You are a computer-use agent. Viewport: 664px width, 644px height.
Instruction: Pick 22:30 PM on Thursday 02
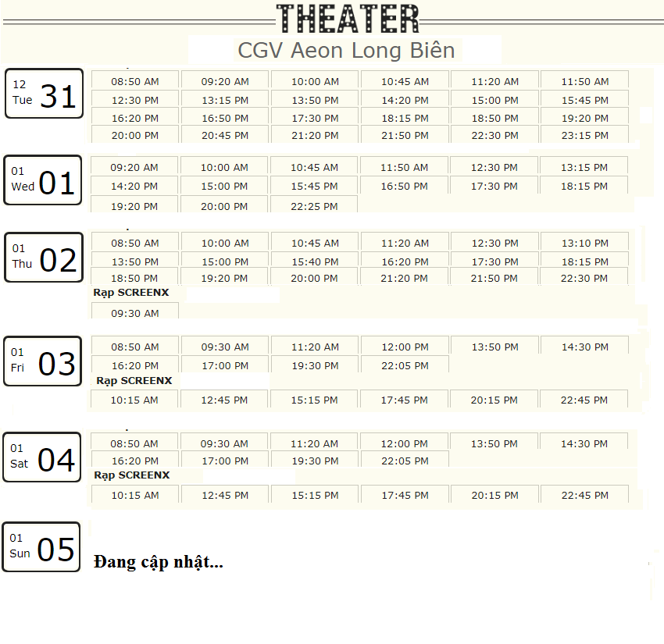click(584, 277)
